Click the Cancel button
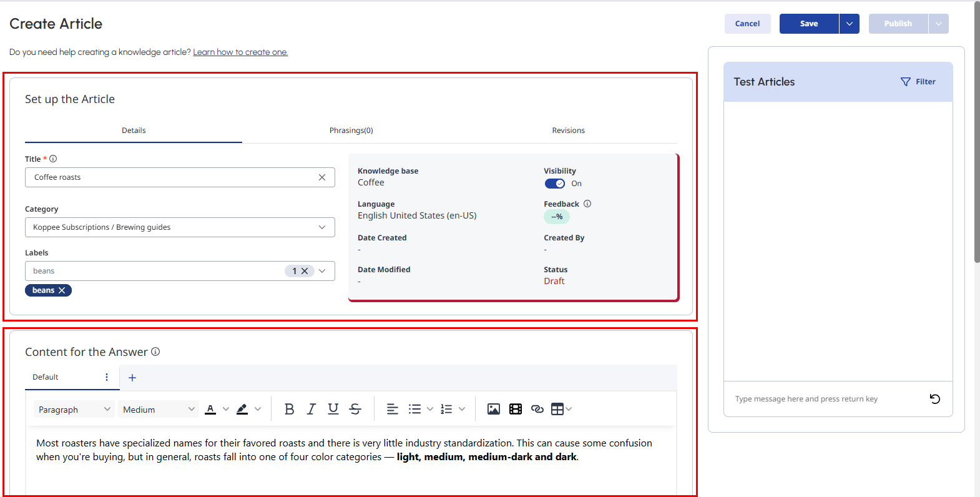 (747, 24)
